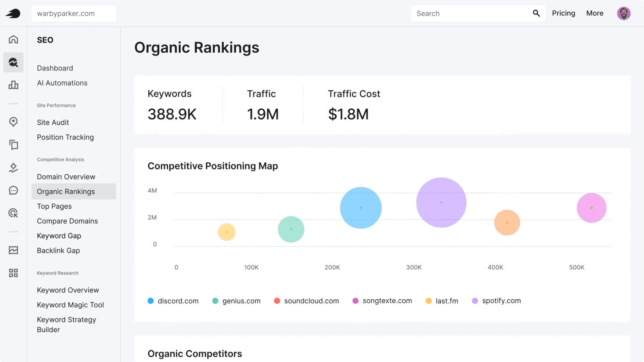Viewport: 644px width, 362px height.
Task: Toggle genius.com legend swatch
Action: 215,301
